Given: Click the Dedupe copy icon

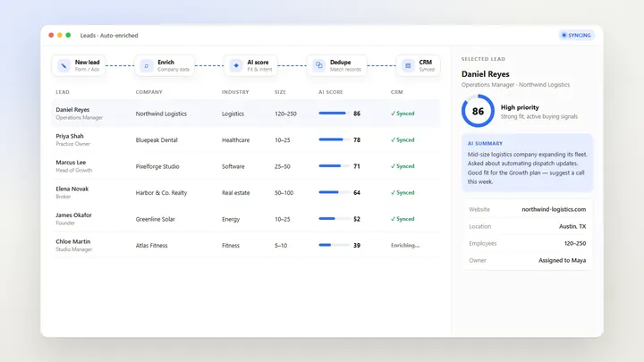Looking at the screenshot, I should pos(318,65).
